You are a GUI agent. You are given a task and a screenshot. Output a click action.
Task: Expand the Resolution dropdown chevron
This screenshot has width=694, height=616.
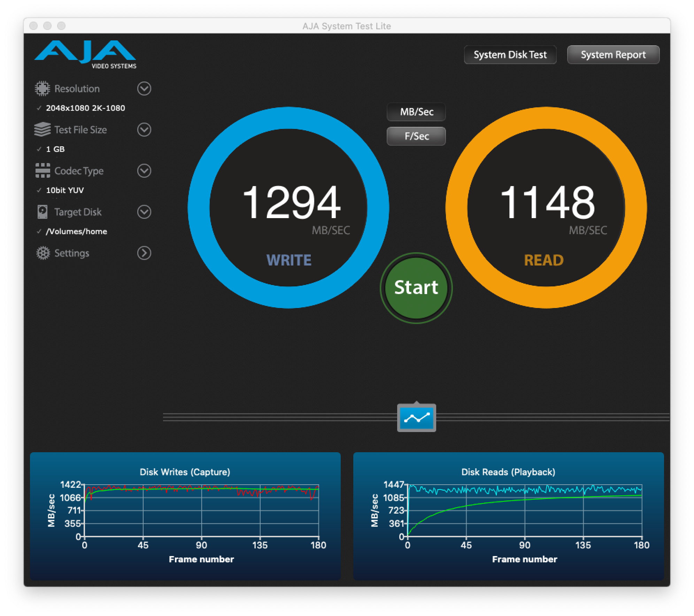click(144, 88)
